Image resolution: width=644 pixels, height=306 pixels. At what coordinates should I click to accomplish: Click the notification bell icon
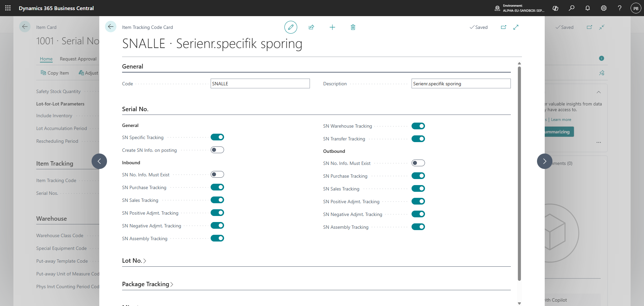pyautogui.click(x=588, y=8)
